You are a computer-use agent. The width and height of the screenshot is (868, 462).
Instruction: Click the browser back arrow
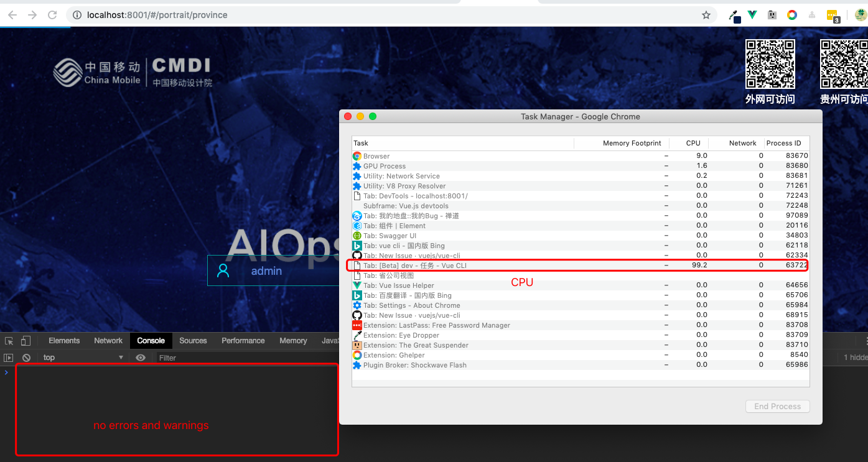(12, 15)
